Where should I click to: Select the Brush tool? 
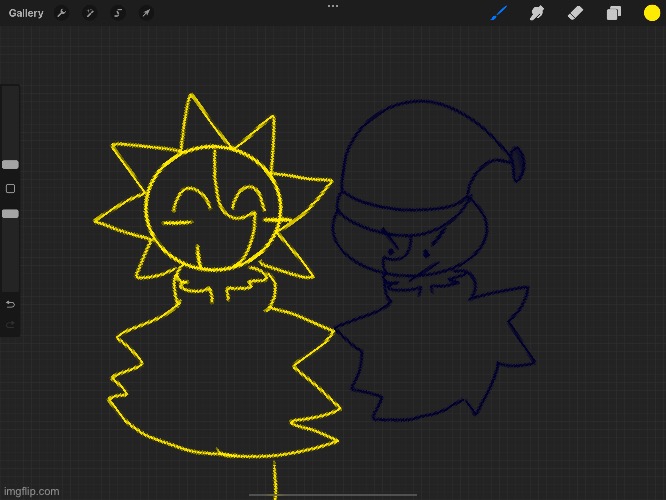point(499,13)
